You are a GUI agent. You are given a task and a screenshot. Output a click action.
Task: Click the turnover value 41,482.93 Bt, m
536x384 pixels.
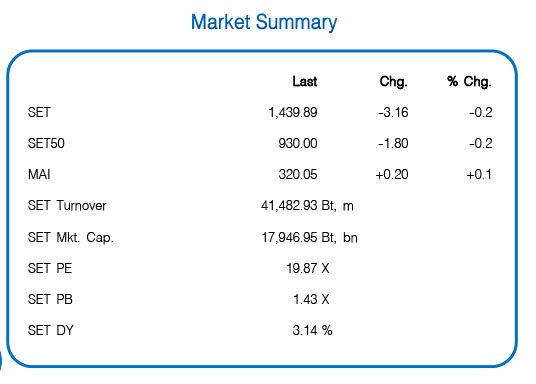(x=307, y=206)
